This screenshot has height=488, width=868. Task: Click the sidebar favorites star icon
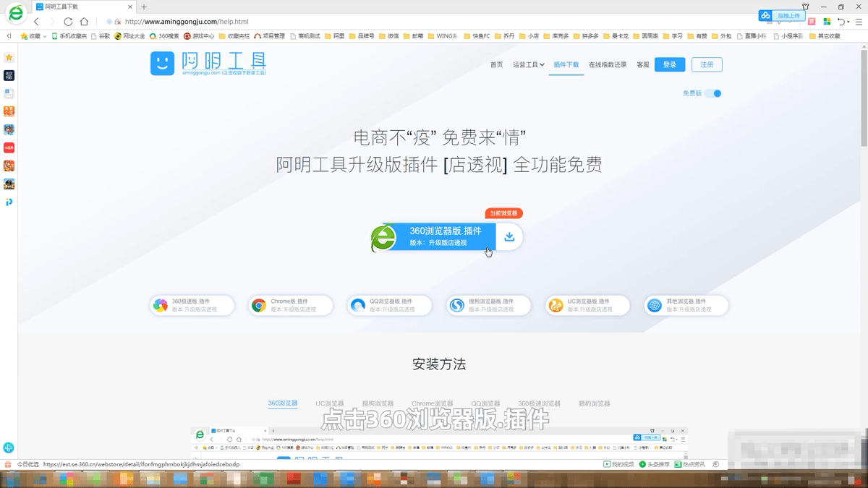tap(9, 57)
